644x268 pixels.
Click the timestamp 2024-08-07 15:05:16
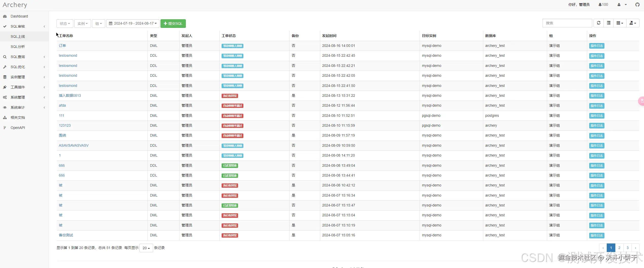point(338,235)
